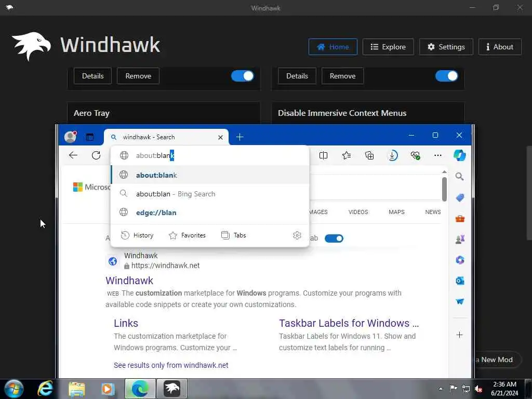Open the Edge tab actions menu icon
This screenshot has width=532, height=399.
coord(89,137)
